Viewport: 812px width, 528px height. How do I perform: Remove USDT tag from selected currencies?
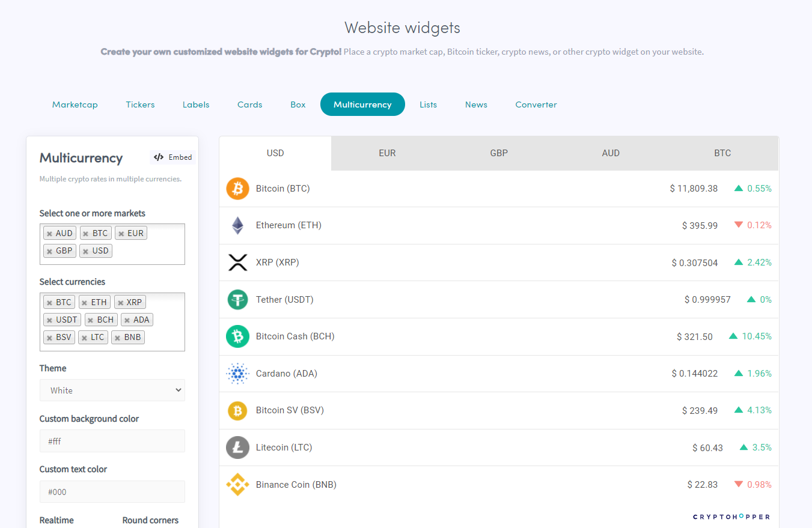(x=49, y=320)
